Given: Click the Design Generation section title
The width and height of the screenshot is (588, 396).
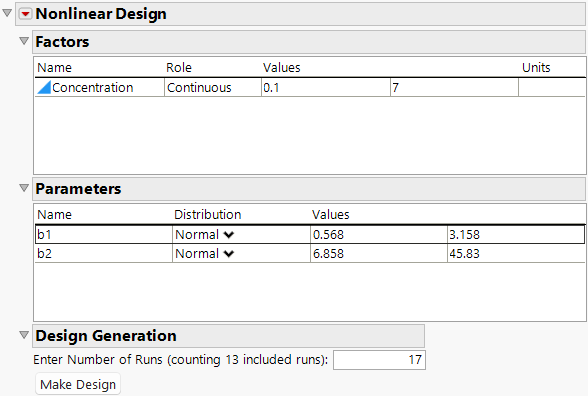Looking at the screenshot, I should coord(106,336).
